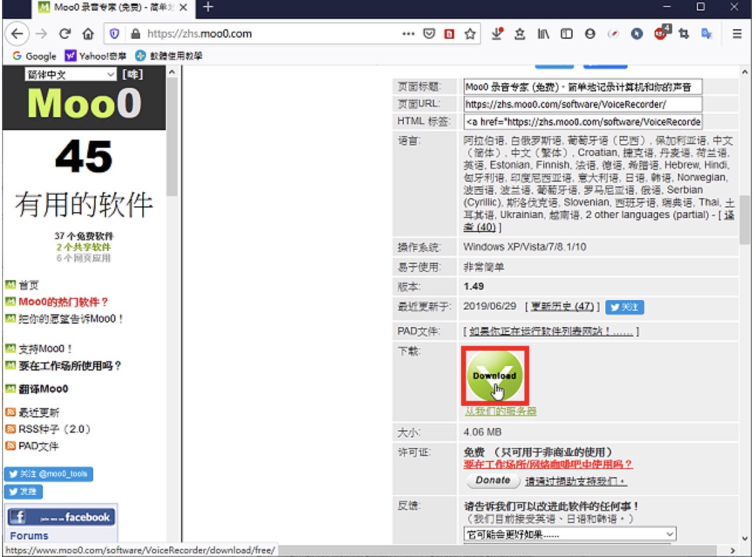Viewport: 756px width, 557px height.
Task: Open 最近更新 RSS link
Action: 39,413
